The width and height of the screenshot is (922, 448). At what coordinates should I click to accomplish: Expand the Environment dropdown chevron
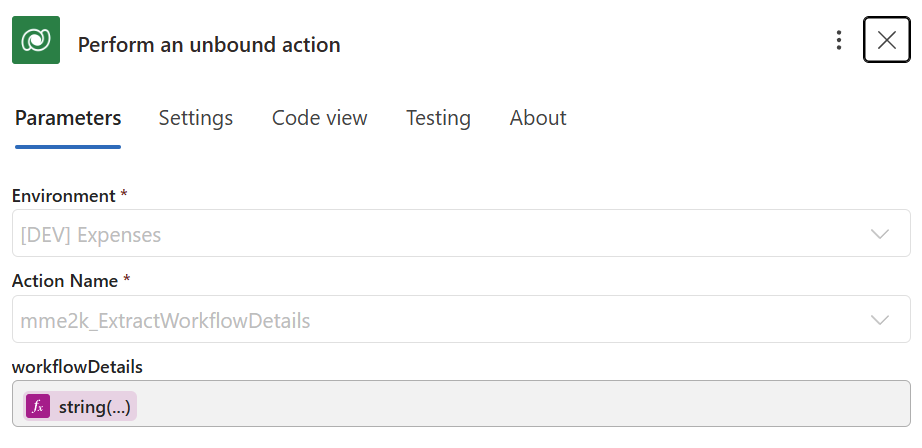(880, 234)
